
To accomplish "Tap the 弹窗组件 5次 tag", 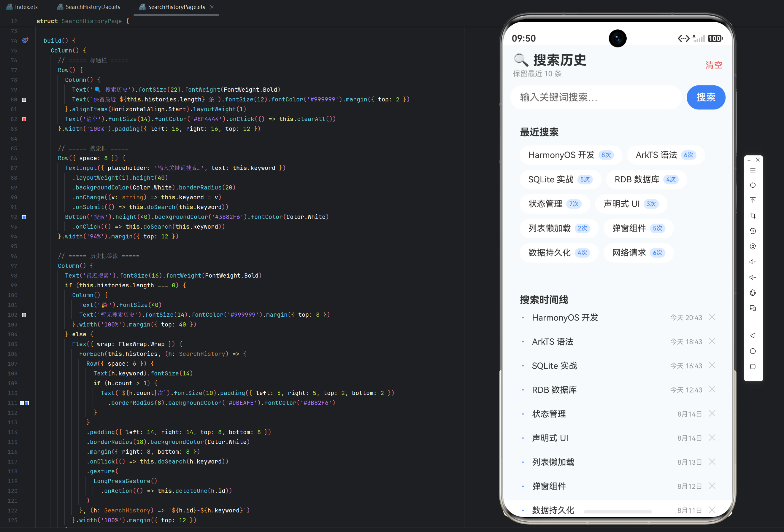I will (638, 228).
